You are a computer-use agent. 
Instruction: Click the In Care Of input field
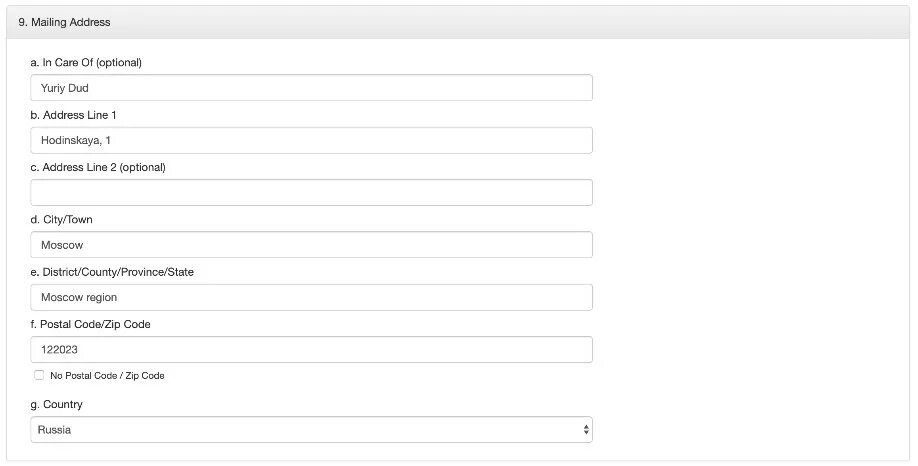pos(310,88)
